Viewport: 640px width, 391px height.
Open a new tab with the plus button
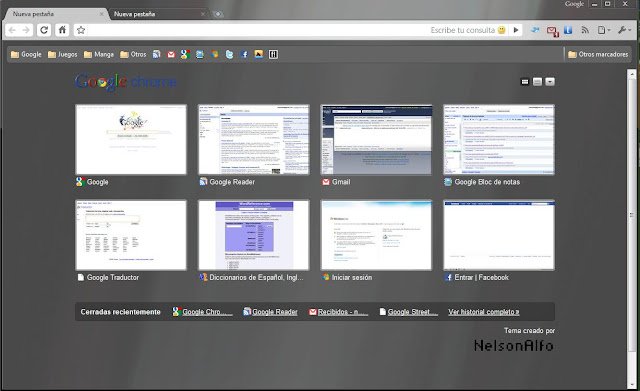(218, 14)
